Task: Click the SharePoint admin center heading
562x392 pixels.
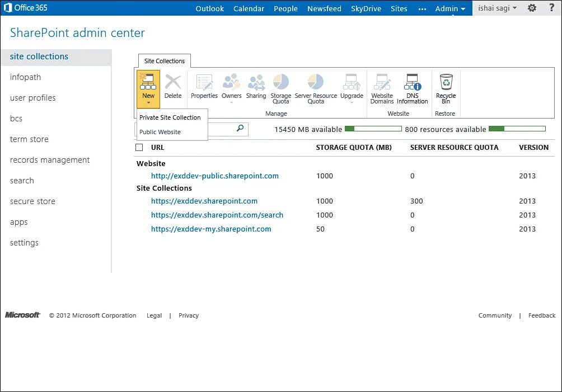Action: (x=77, y=32)
